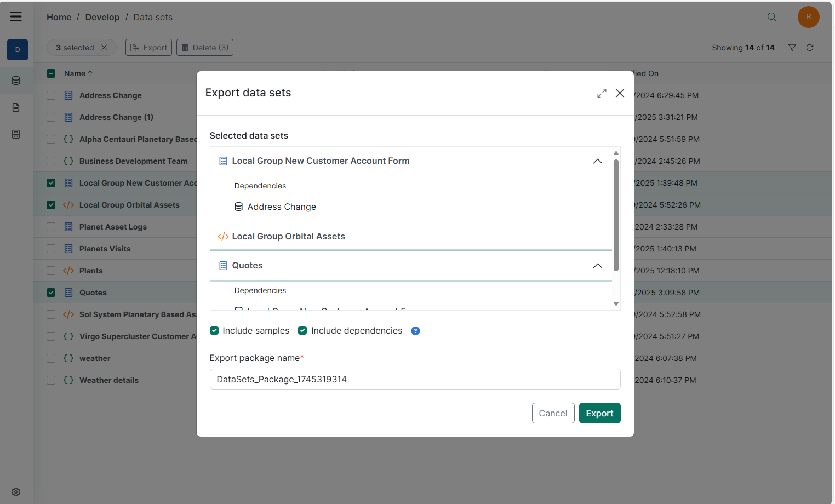Open the user avatar R menu

pyautogui.click(x=808, y=17)
